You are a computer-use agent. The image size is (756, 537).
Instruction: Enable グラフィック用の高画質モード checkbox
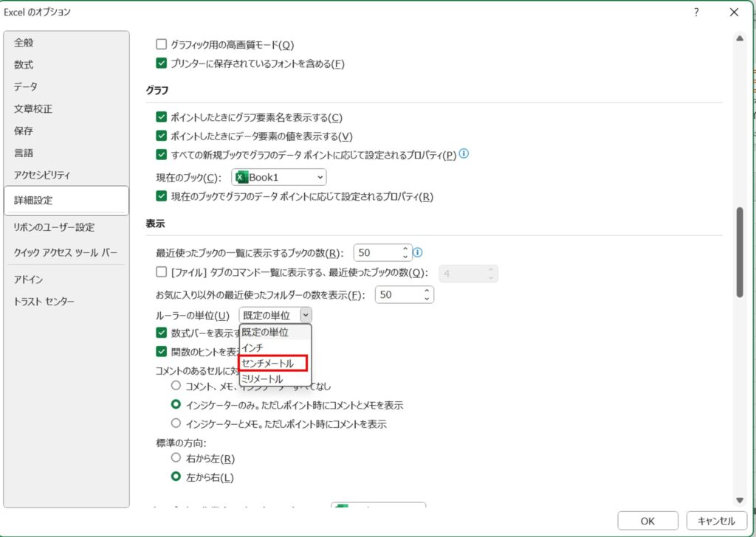pos(162,45)
